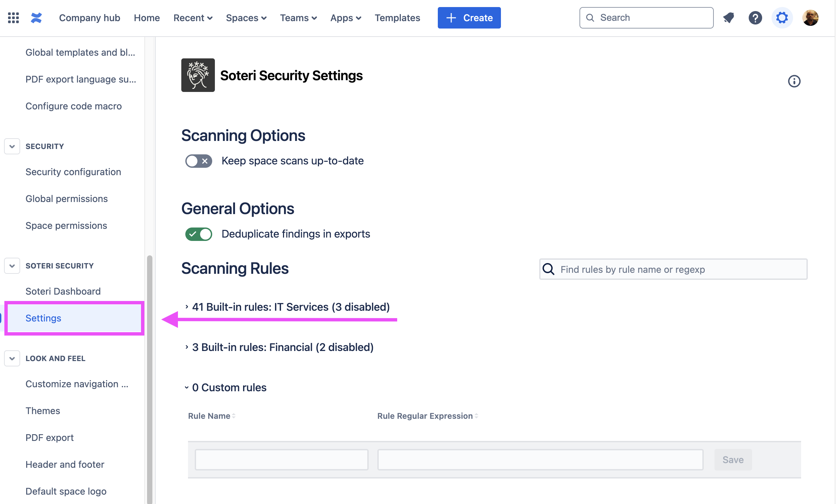836x504 pixels.
Task: Open Security configuration page
Action: 73,171
